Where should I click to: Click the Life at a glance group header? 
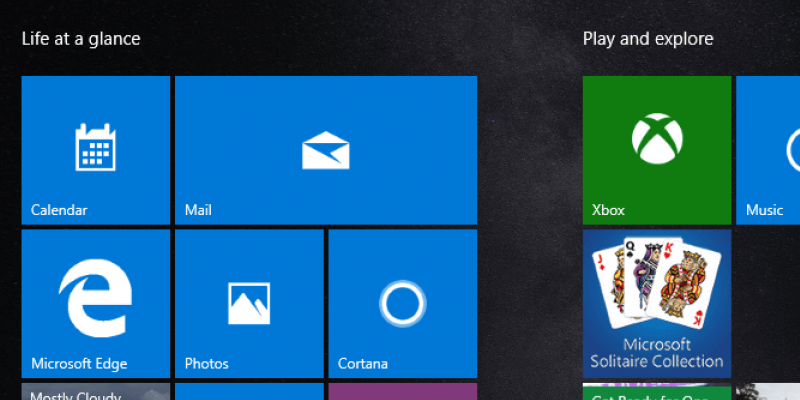[81, 39]
